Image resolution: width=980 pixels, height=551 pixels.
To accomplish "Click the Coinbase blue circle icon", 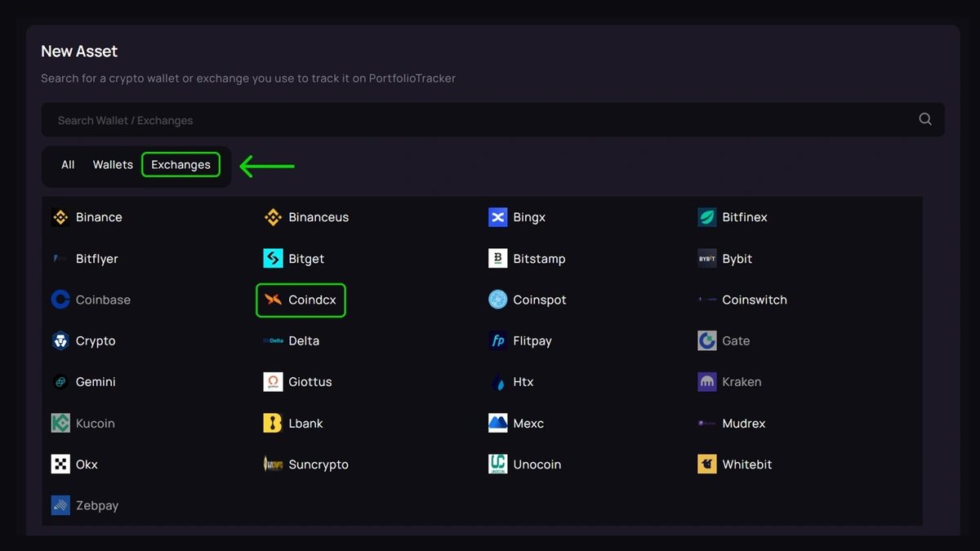I will (60, 300).
